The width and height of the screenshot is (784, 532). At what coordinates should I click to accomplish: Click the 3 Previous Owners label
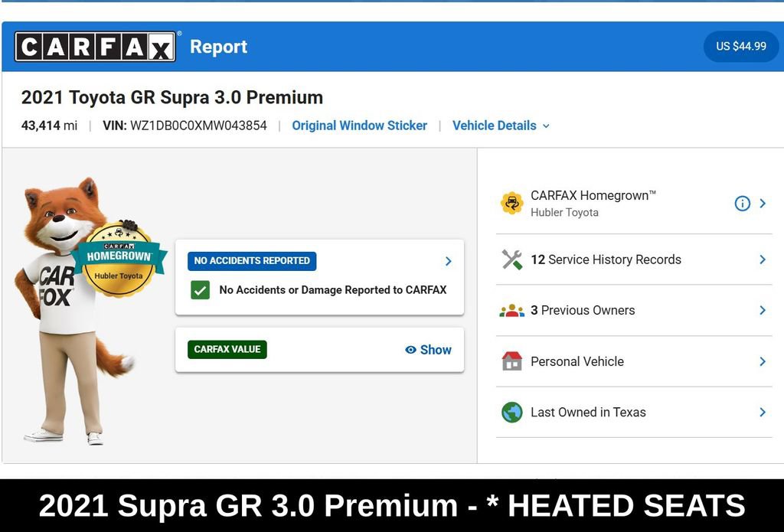pyautogui.click(x=583, y=310)
